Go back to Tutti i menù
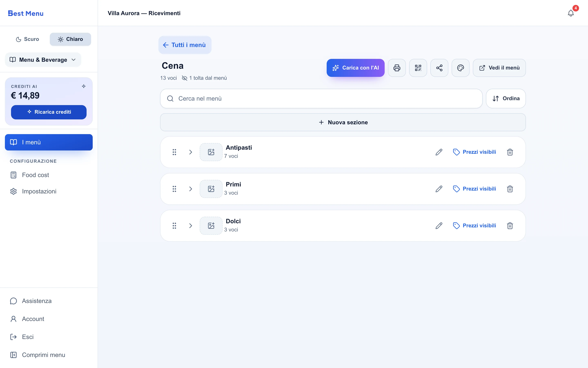This screenshot has height=368, width=588. coord(185,45)
